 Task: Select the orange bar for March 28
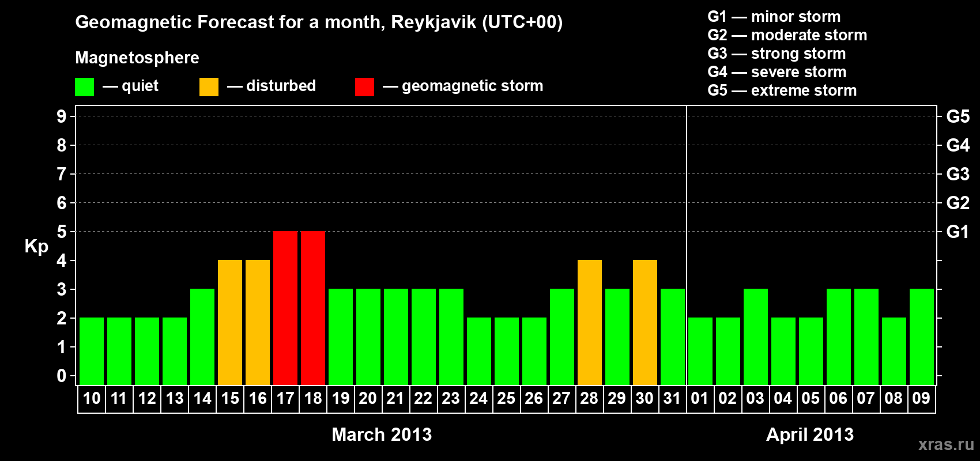click(x=590, y=322)
